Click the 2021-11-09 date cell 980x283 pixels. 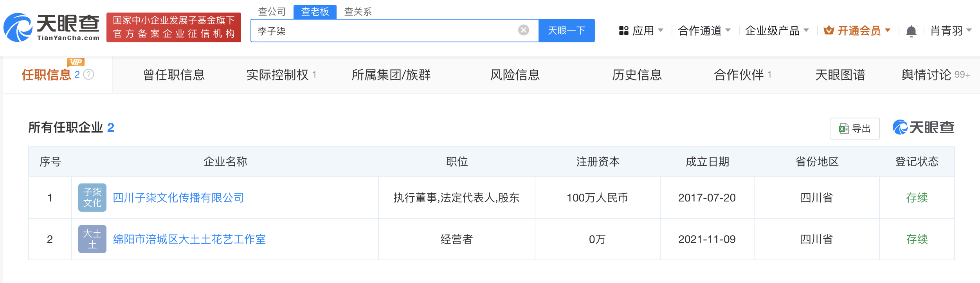coord(707,239)
